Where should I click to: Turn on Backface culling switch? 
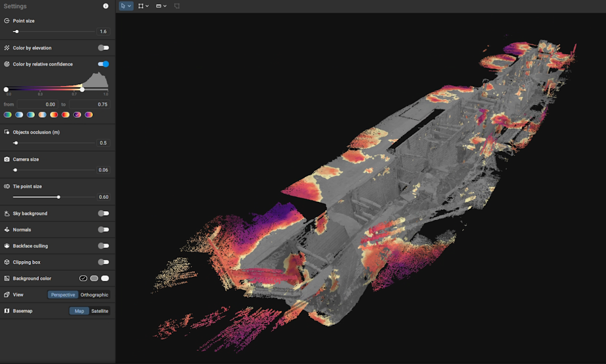pyautogui.click(x=103, y=246)
